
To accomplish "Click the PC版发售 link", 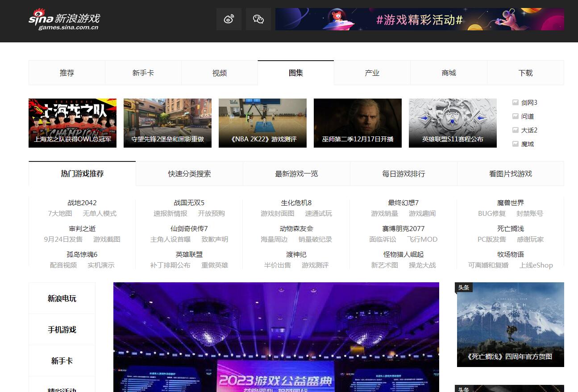I will [x=492, y=239].
